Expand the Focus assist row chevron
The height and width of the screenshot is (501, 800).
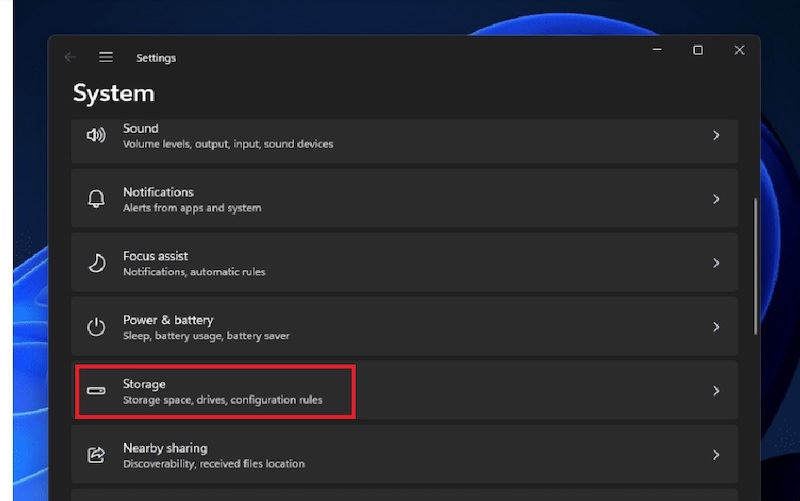click(x=716, y=263)
